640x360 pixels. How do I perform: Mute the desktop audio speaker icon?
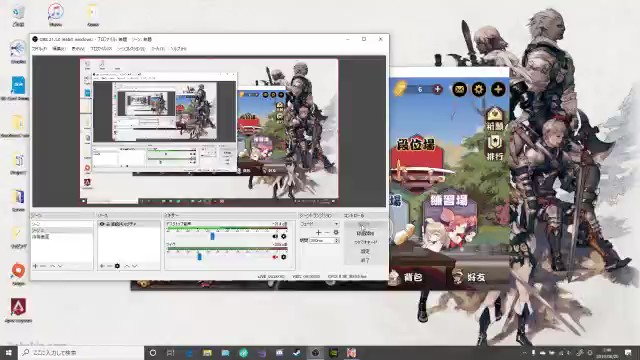coord(275,236)
